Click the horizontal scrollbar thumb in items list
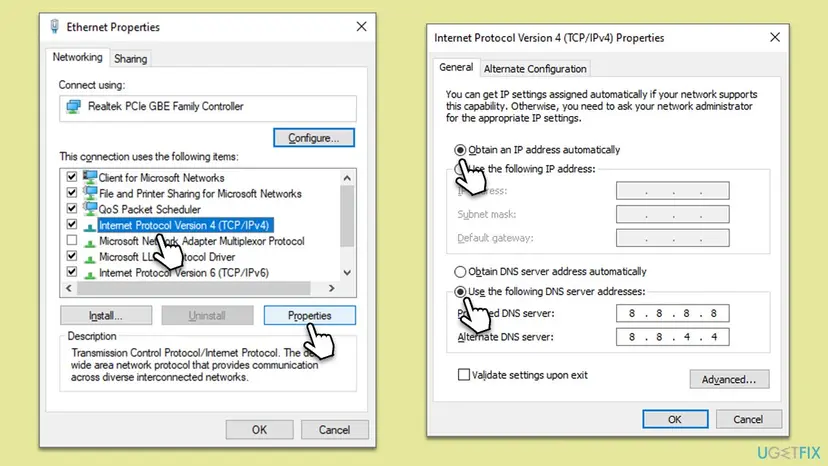This screenshot has height=466, width=828. click(194, 288)
